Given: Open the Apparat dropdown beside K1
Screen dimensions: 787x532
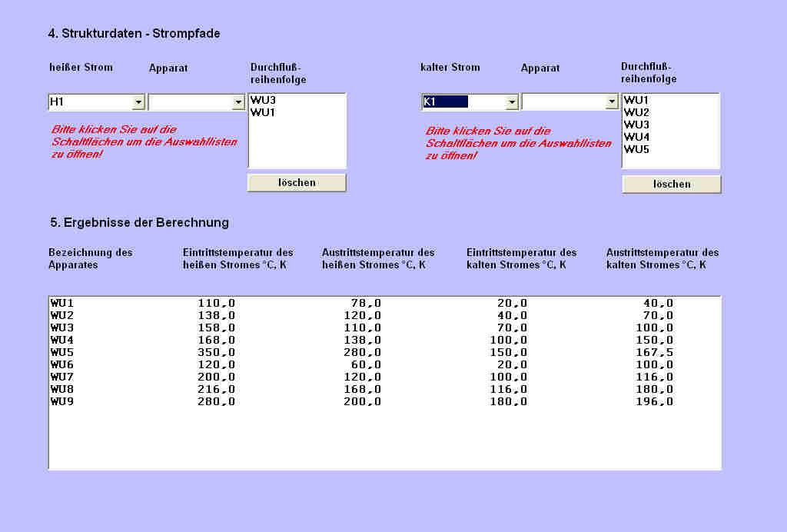Looking at the screenshot, I should tap(611, 102).
